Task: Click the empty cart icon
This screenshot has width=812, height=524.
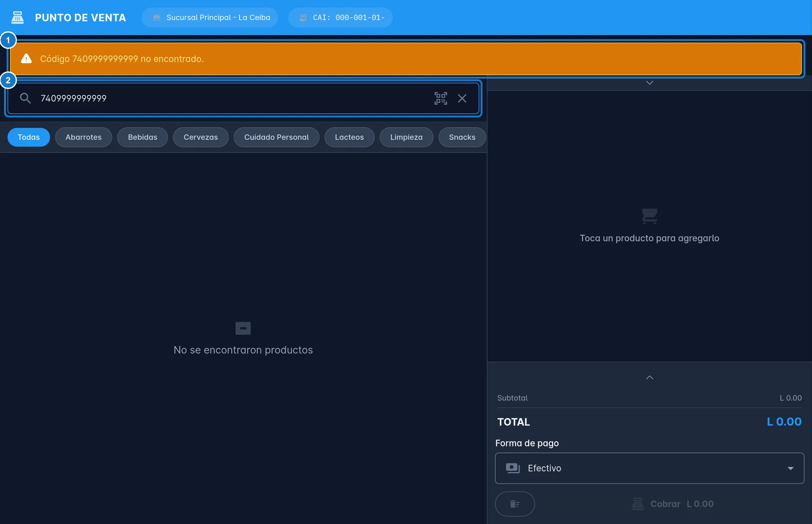Action: [650, 216]
